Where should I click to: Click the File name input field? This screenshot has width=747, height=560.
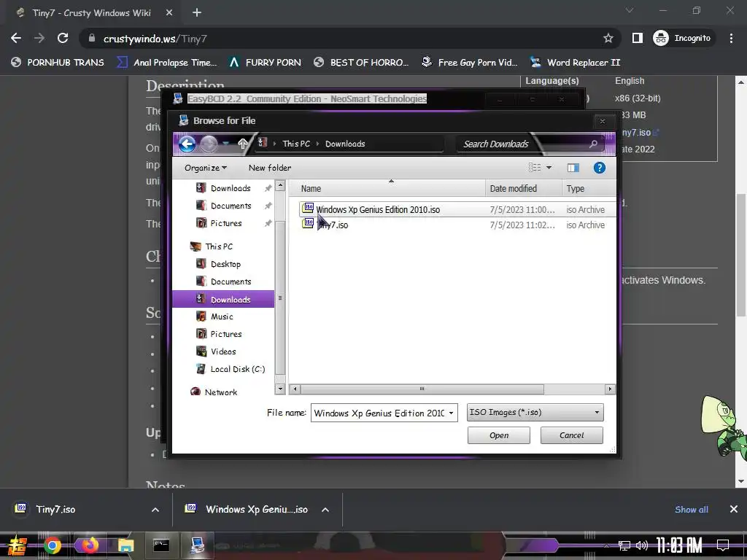tap(379, 413)
